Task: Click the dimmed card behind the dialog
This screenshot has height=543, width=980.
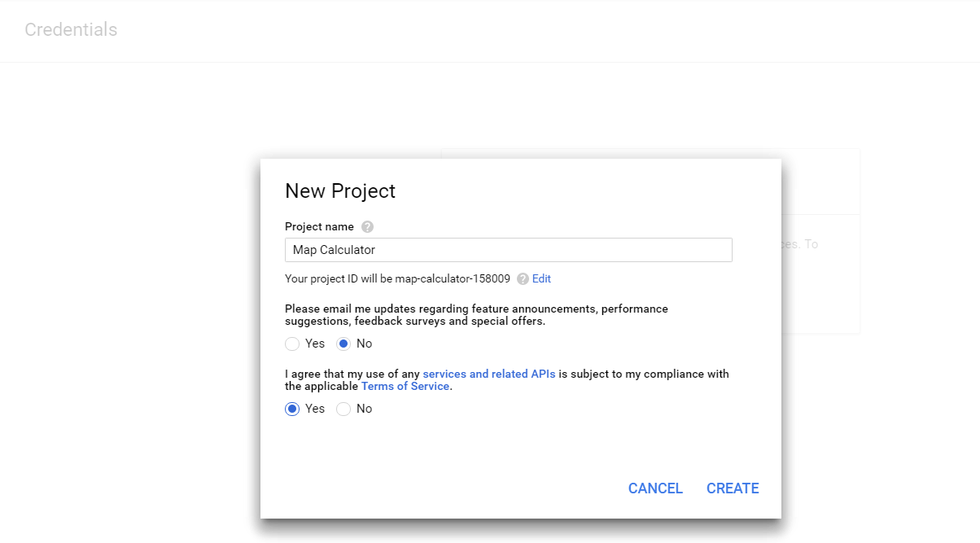Action: click(x=820, y=241)
